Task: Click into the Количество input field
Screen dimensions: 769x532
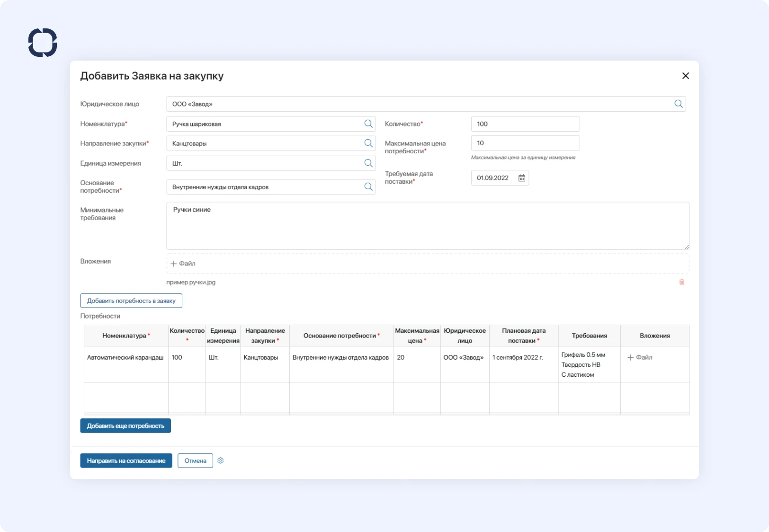Action: pos(525,124)
